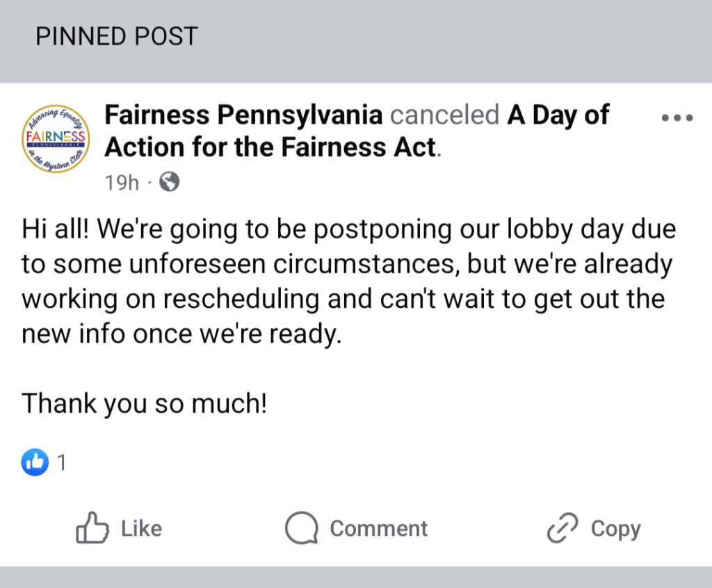Click the gray divider below the post
This screenshot has height=588, width=712.
(356, 577)
